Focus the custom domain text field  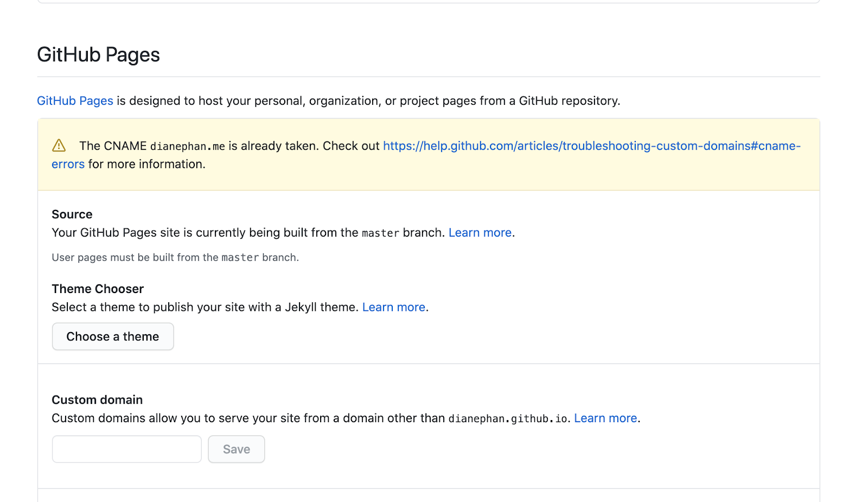point(127,449)
